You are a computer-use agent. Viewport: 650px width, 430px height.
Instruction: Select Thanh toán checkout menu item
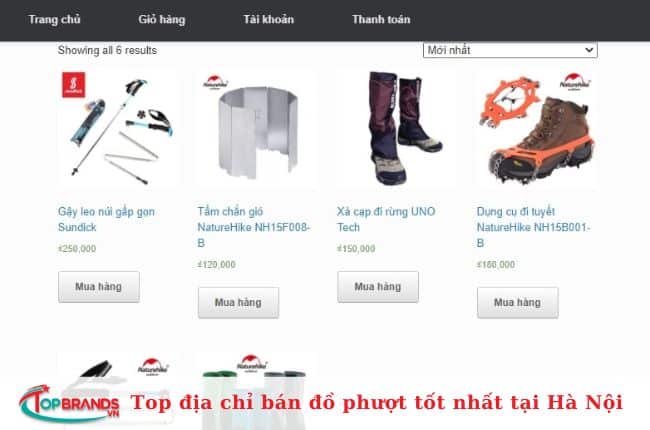(x=381, y=19)
